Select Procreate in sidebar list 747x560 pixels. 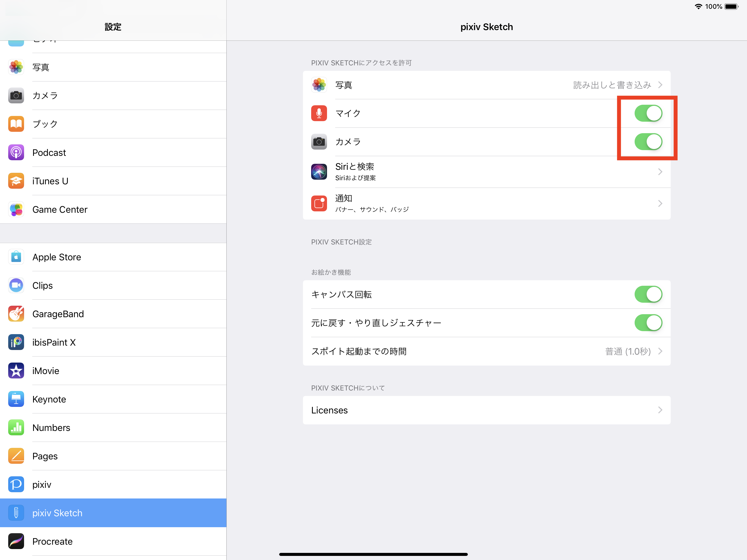(113, 541)
